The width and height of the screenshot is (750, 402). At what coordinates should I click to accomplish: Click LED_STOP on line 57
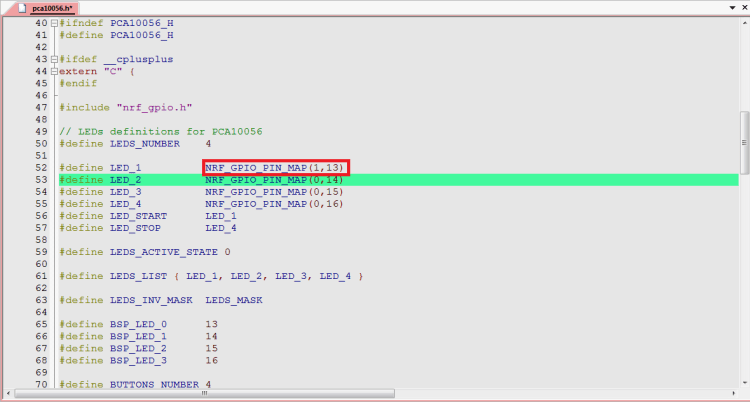(135, 228)
